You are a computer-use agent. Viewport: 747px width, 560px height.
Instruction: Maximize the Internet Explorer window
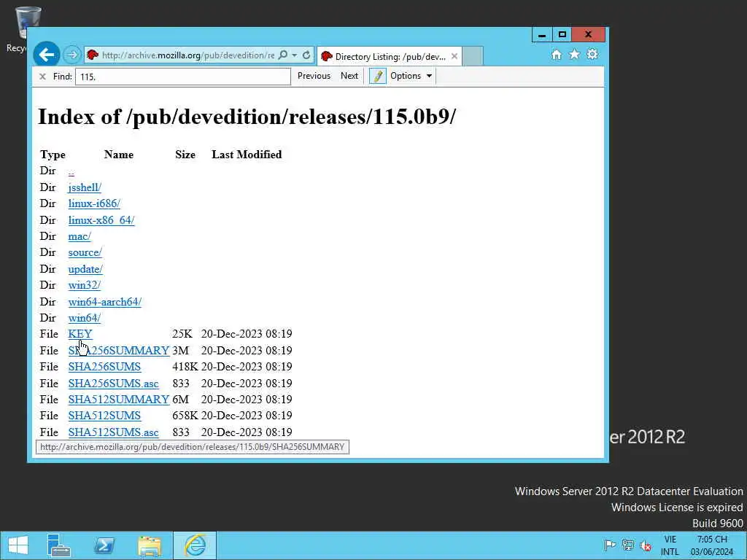click(562, 35)
